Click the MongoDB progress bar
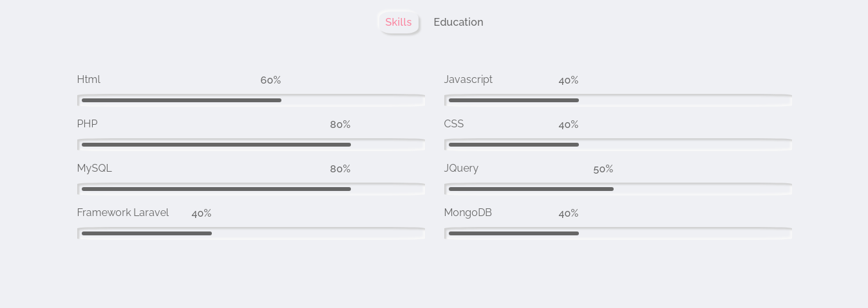 [x=618, y=233]
